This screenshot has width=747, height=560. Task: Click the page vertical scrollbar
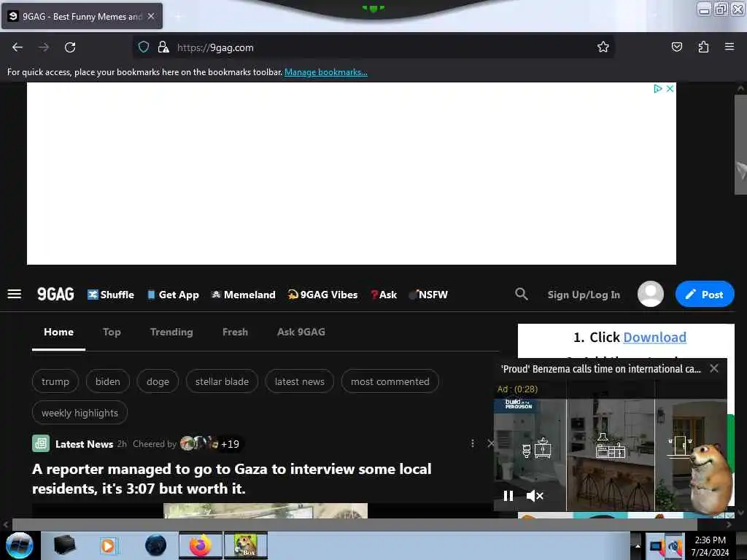(x=740, y=145)
